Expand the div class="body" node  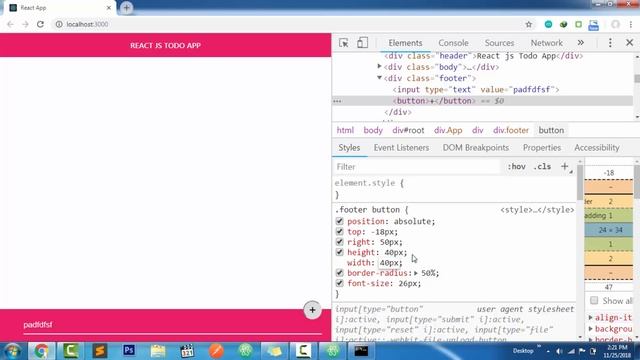click(380, 66)
